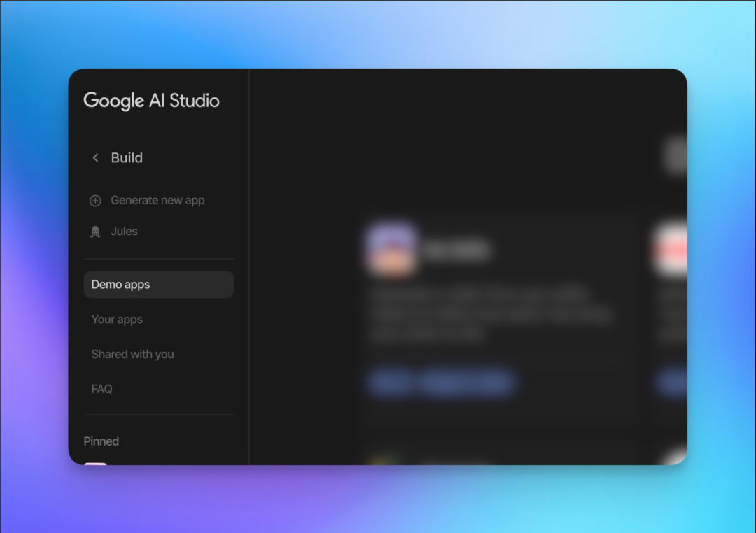The image size is (756, 533).
Task: Click the blurred blue link in first card
Action: [442, 382]
